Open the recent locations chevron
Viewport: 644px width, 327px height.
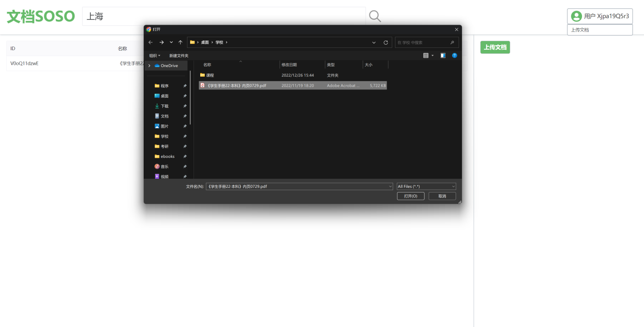[x=171, y=42]
